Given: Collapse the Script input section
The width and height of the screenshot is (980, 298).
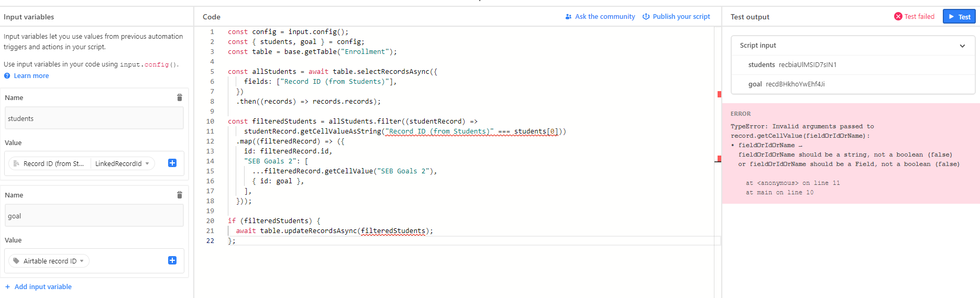Looking at the screenshot, I should 962,46.
